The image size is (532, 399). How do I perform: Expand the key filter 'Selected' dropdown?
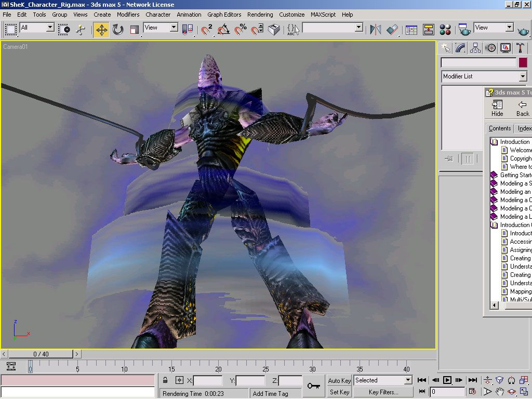point(408,380)
